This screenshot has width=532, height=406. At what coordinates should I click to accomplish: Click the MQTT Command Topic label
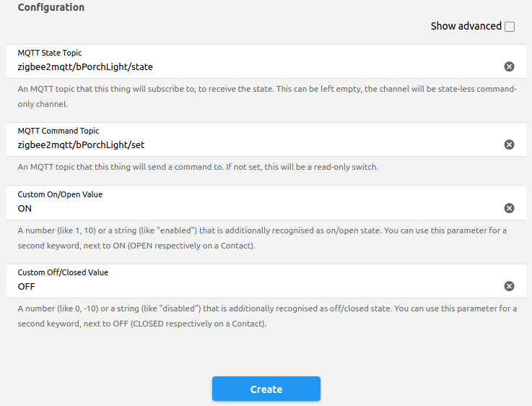point(56,131)
